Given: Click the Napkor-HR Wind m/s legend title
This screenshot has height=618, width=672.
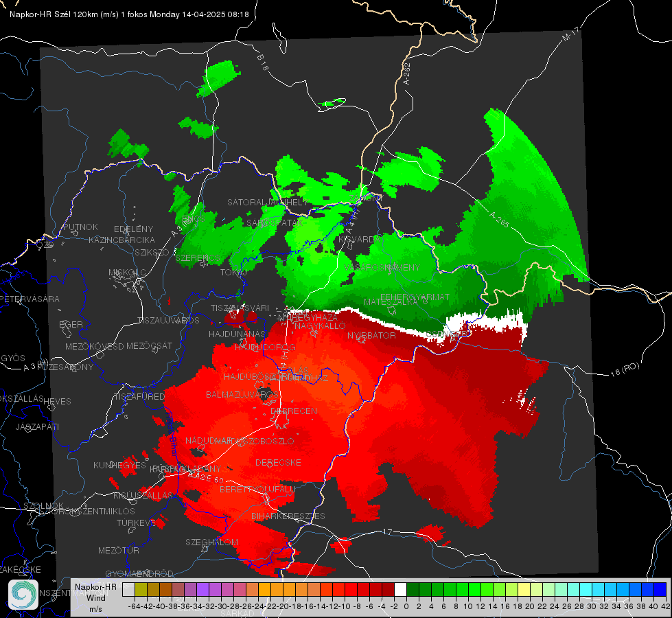Looking at the screenshot, I should (x=95, y=597).
